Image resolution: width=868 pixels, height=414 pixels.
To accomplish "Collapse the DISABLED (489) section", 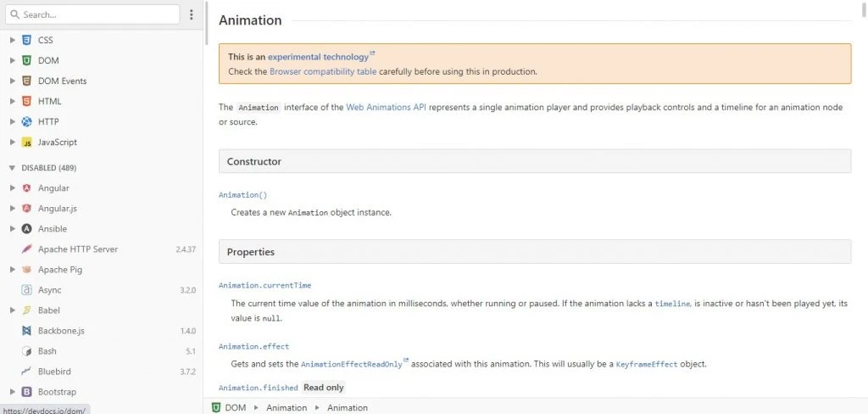I will (12, 167).
